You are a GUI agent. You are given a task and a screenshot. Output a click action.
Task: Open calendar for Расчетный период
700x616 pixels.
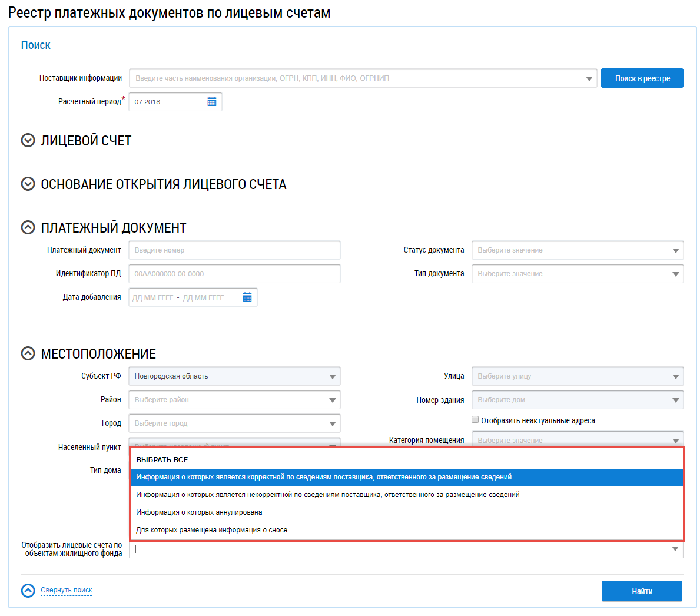212,102
